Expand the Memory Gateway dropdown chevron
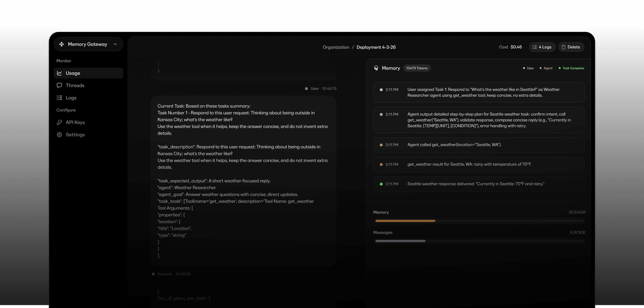Viewport: 644px width, 308px height. 115,44
